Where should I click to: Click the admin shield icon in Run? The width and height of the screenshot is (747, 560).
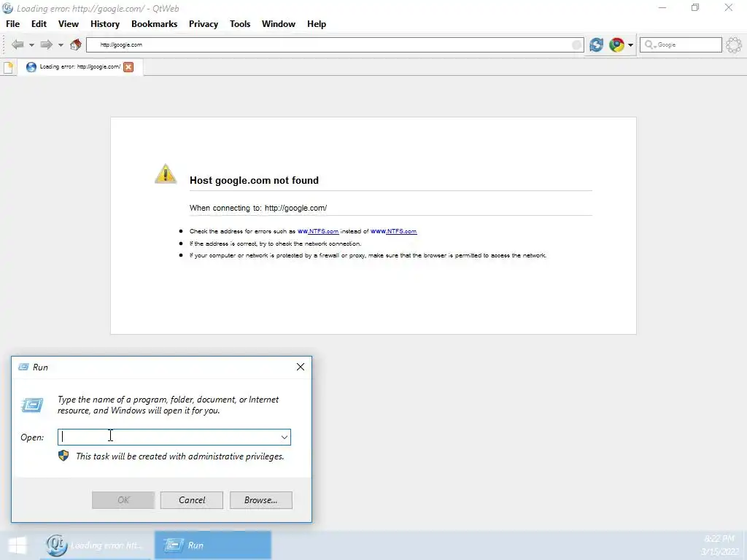tap(63, 456)
